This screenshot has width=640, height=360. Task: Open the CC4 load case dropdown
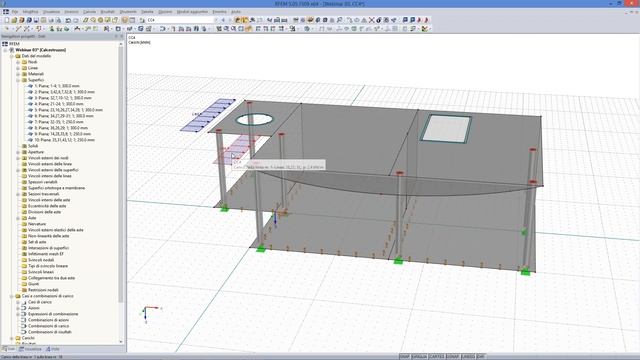(216, 20)
